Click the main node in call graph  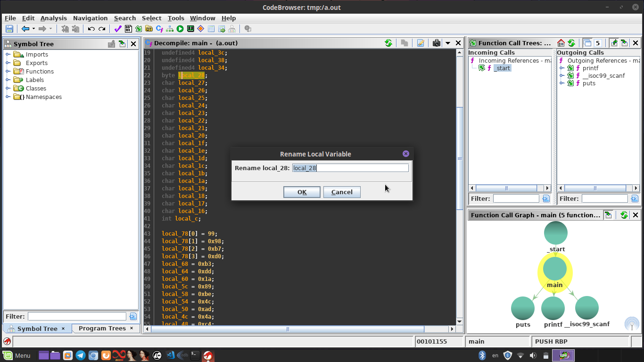(555, 268)
